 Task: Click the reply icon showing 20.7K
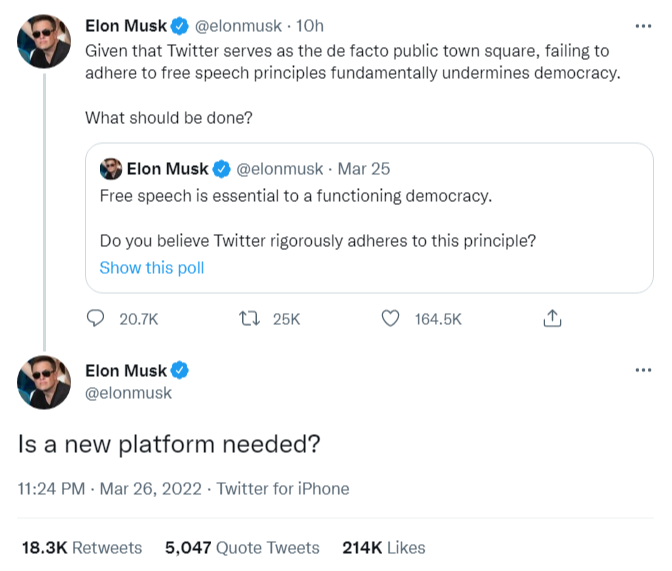click(95, 319)
